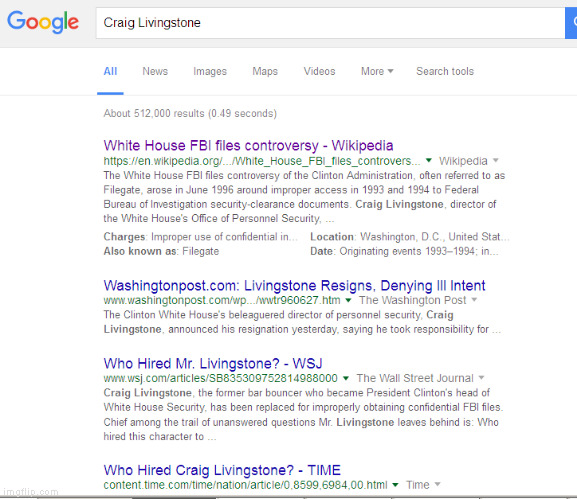Viewport: 577px width, 499px height.
Task: Open Who Hired Mr. Livingstone? WSJ result
Action: (213, 364)
